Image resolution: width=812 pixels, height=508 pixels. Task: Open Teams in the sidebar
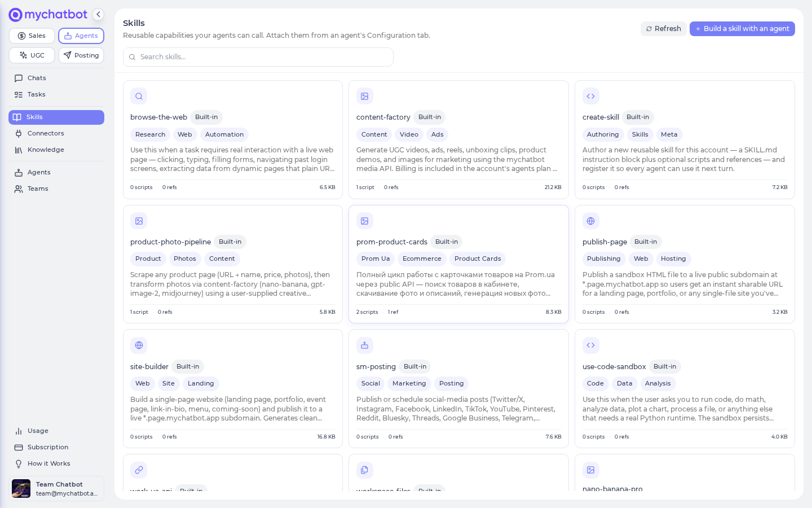(x=56, y=189)
